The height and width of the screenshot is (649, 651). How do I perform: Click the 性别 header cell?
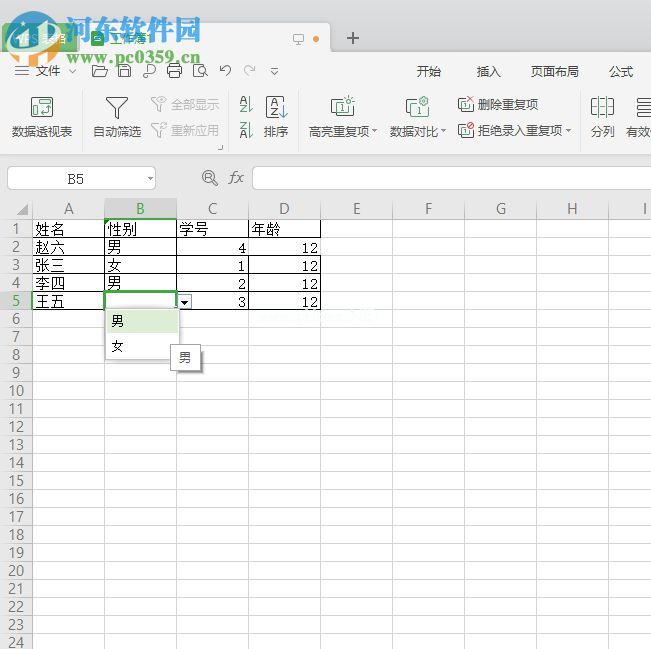pyautogui.click(x=140, y=228)
